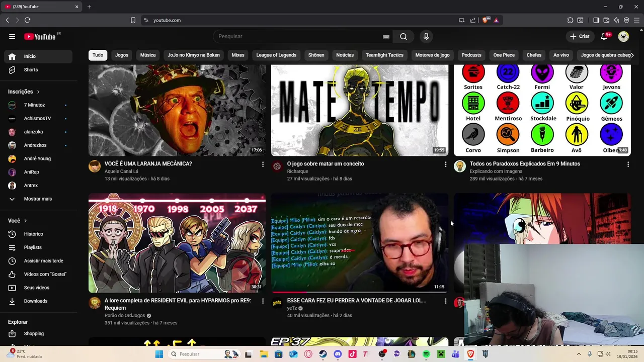This screenshot has height=362, width=644.
Task: Select the Podcasts filter chip
Action: [471, 55]
